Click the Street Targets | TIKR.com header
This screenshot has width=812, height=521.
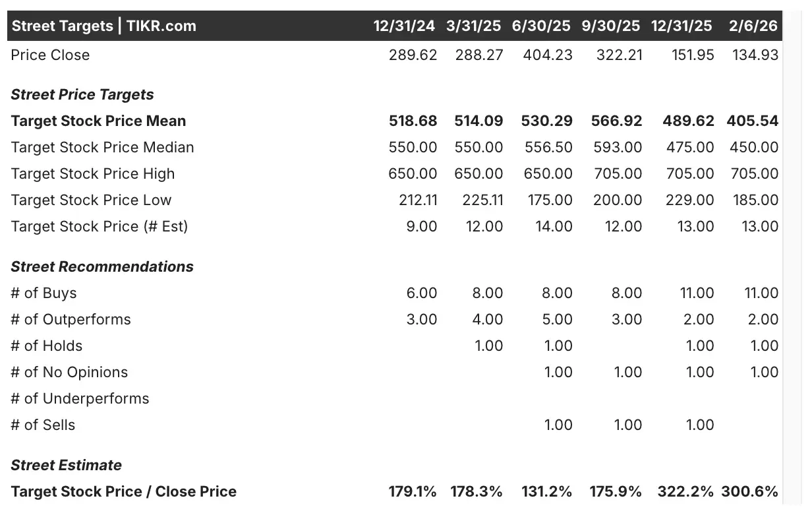(x=104, y=26)
